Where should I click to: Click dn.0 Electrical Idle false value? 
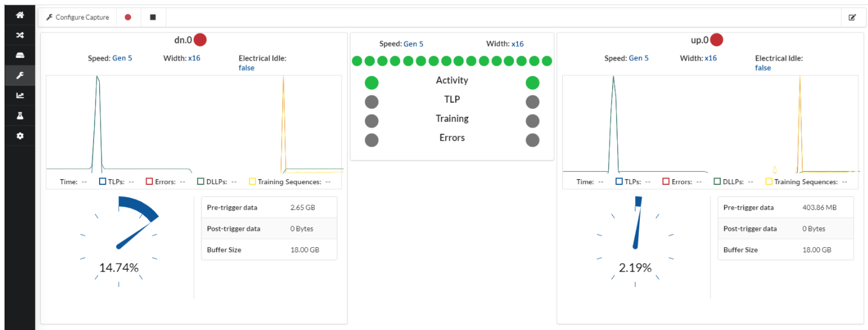tap(246, 68)
